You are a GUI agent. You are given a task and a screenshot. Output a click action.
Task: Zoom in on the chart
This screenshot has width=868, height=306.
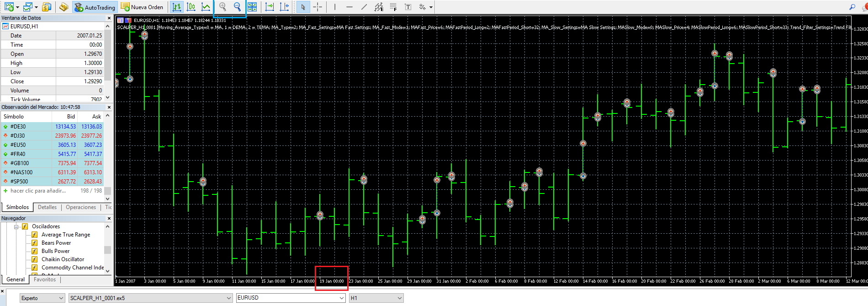pyautogui.click(x=222, y=7)
